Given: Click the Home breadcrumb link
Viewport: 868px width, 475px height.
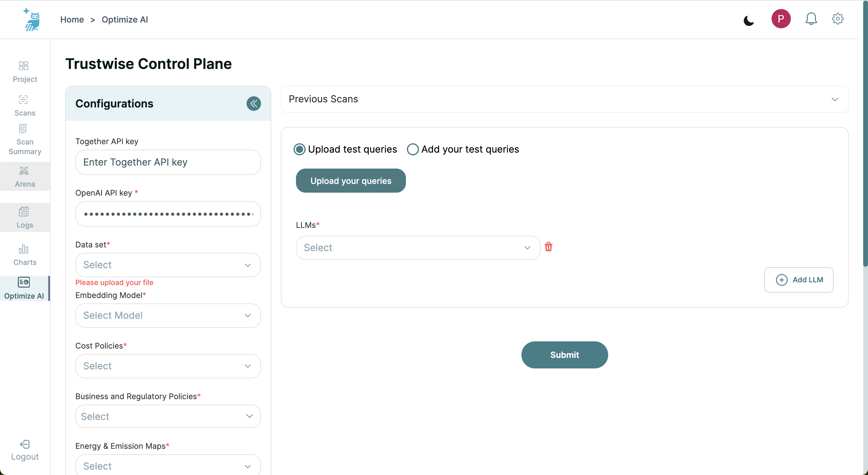Looking at the screenshot, I should pyautogui.click(x=72, y=20).
